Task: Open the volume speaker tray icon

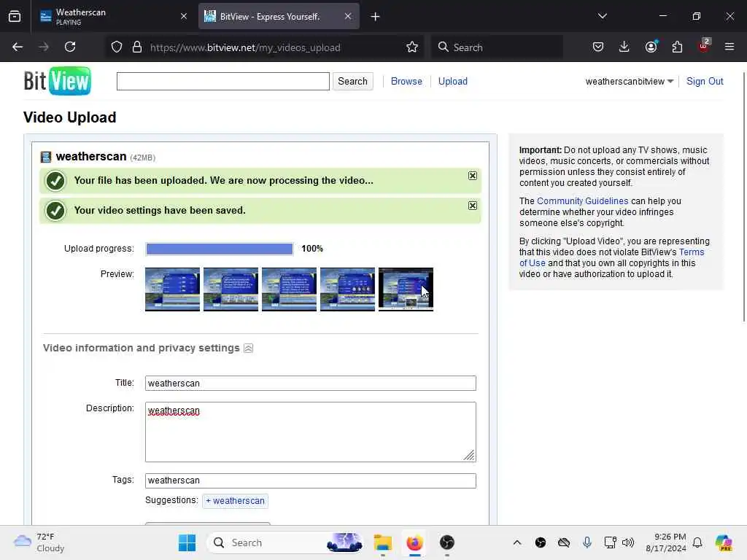Action: (x=628, y=542)
